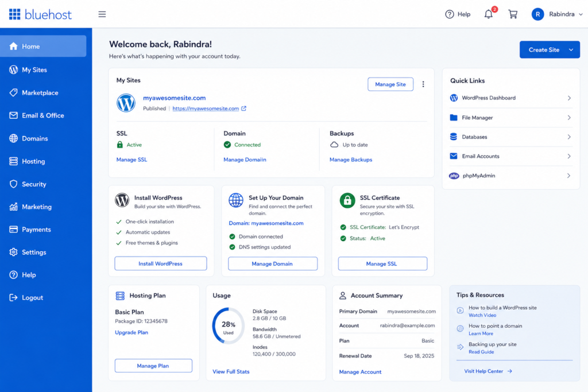Click the R user avatar

[537, 14]
